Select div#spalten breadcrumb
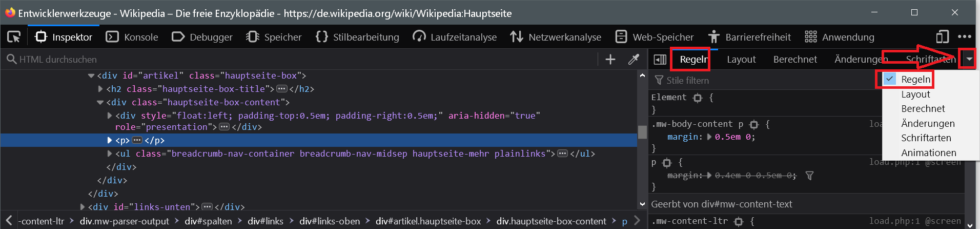 (x=208, y=221)
